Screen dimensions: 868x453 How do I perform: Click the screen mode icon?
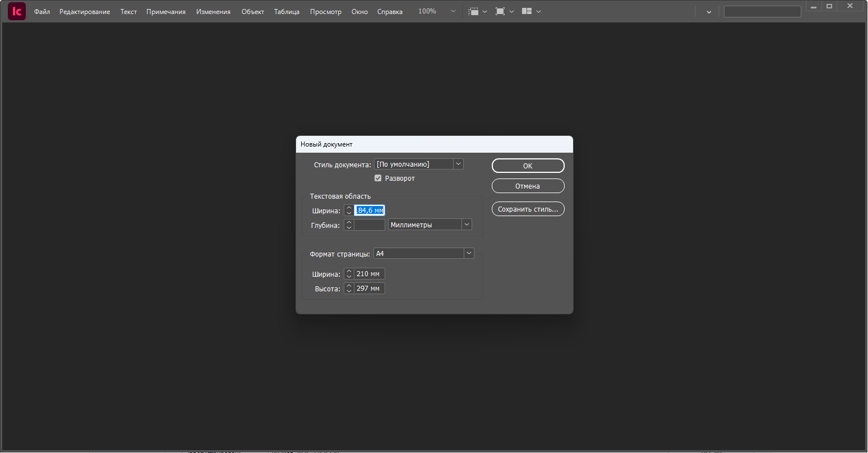click(x=500, y=11)
